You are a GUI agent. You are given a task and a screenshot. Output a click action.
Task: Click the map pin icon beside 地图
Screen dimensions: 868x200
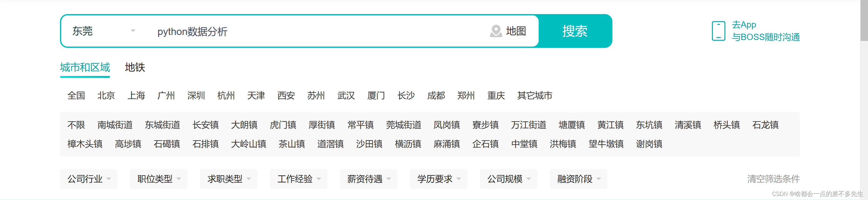(496, 31)
